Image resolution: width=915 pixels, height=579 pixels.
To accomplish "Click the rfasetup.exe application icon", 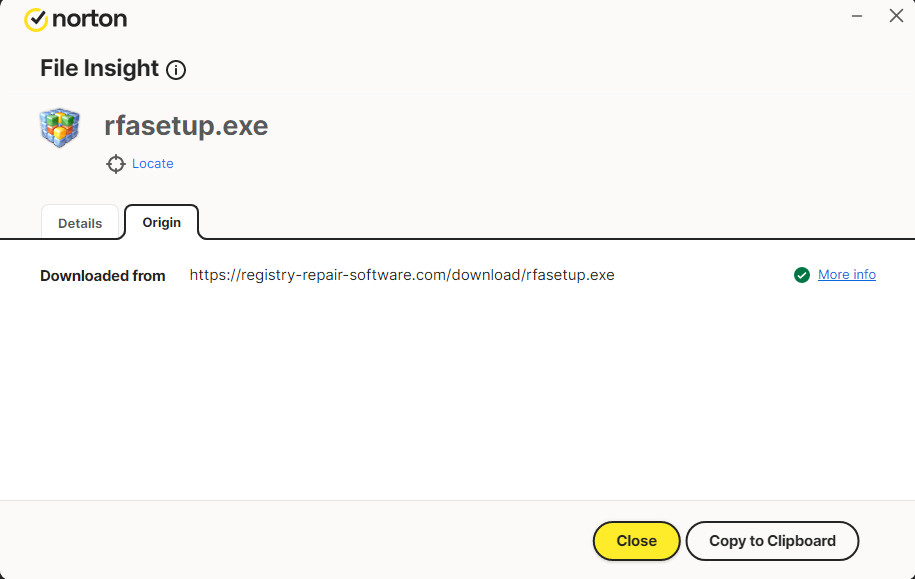I will (x=60, y=127).
